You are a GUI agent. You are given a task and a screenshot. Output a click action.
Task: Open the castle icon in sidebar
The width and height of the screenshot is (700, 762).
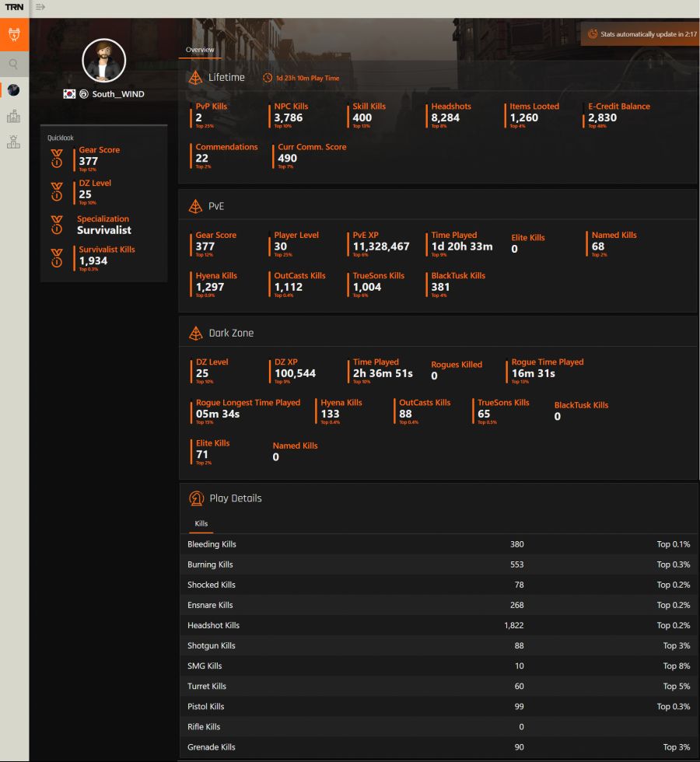14,117
